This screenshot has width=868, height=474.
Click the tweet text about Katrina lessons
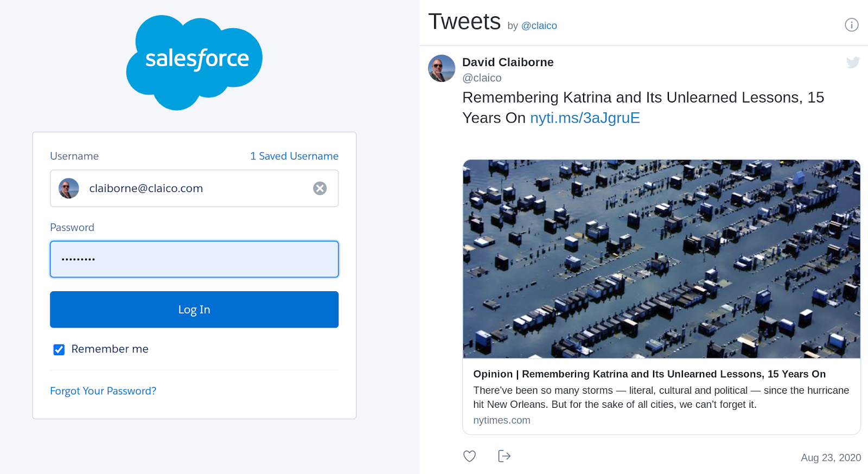pyautogui.click(x=643, y=107)
